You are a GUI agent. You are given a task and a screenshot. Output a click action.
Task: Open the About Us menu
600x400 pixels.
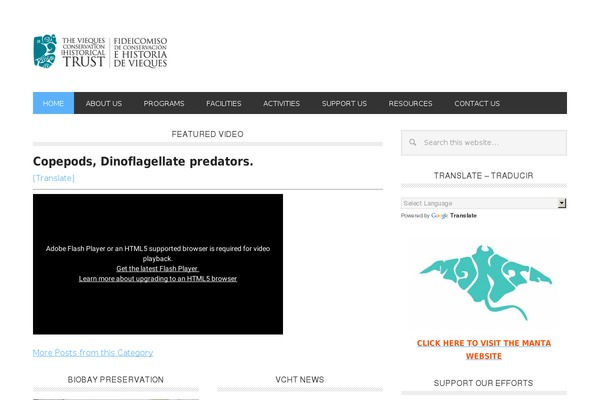[104, 103]
